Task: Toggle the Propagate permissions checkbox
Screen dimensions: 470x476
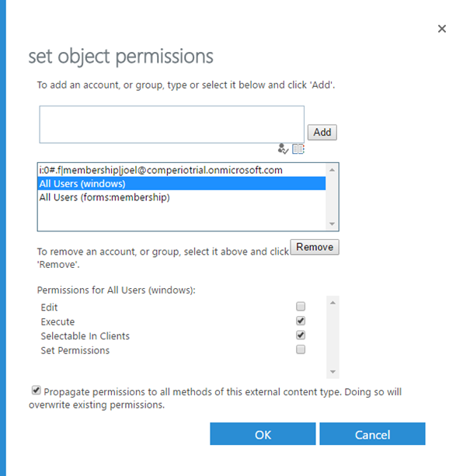Action: [37, 390]
